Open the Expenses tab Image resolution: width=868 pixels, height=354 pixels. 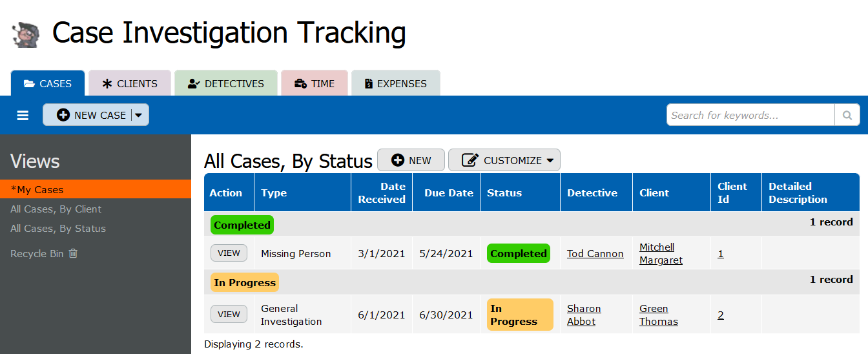[x=395, y=83]
